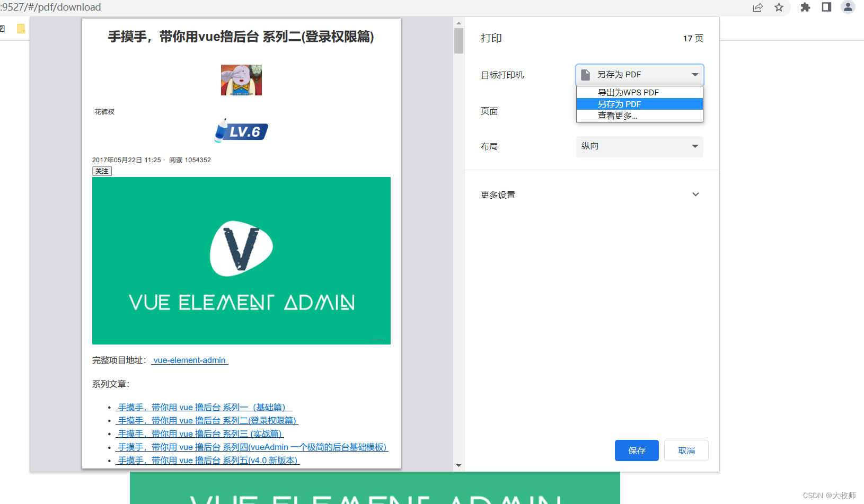Open the series one '基础篇' link
The width and height of the screenshot is (864, 504).
point(204,408)
